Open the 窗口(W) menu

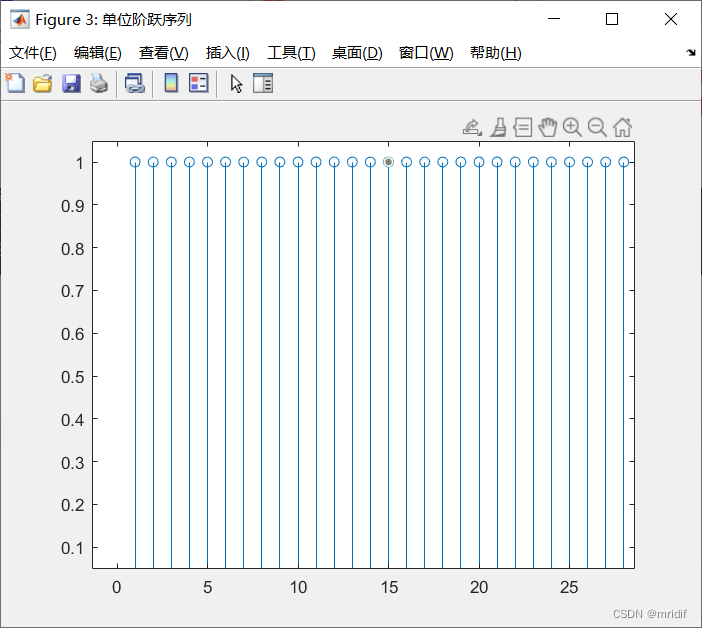pyautogui.click(x=426, y=53)
